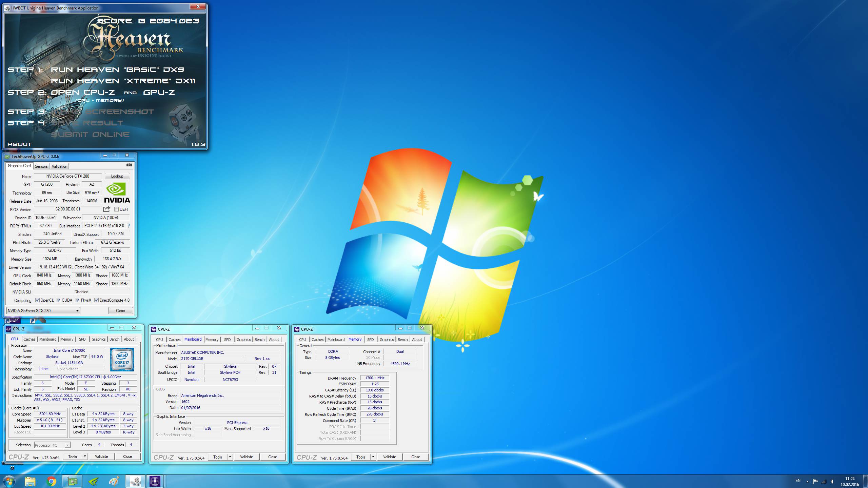Open Caches tab in CPU-Z CPU window
The height and width of the screenshot is (488, 868).
pos(29,339)
